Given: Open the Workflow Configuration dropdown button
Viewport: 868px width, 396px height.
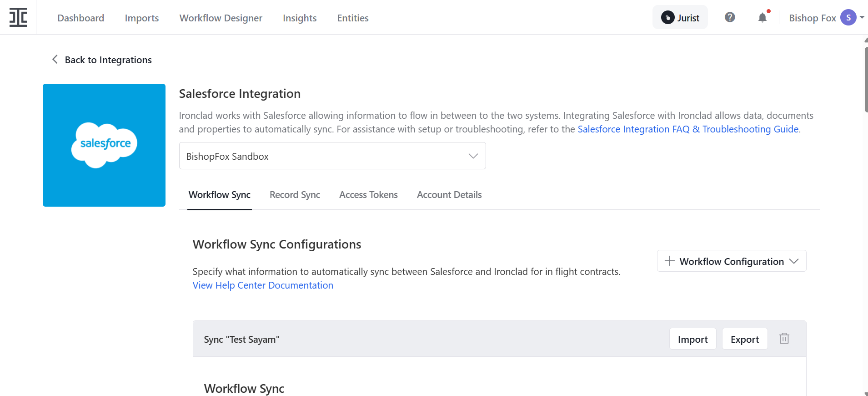Looking at the screenshot, I should (731, 261).
